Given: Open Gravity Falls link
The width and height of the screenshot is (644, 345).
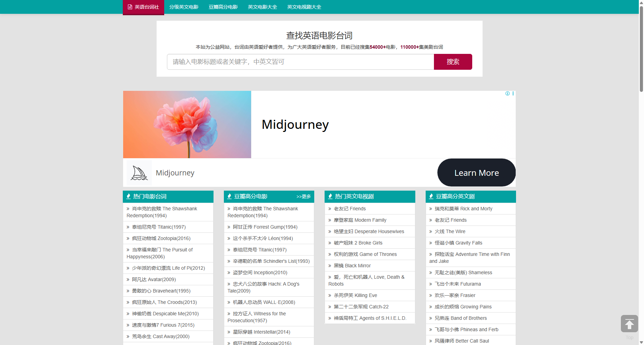Looking at the screenshot, I should [x=458, y=243].
